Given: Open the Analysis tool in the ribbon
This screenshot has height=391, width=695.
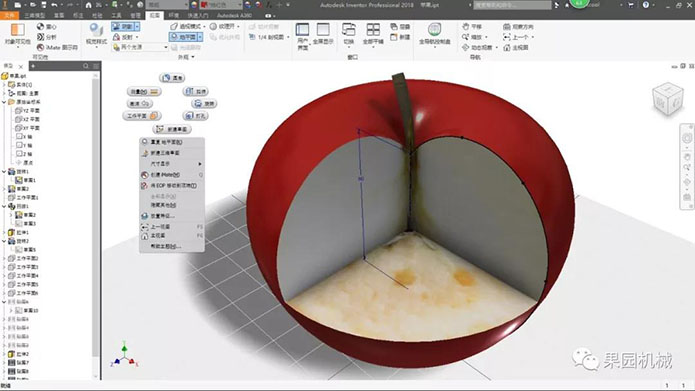Looking at the screenshot, I should click(x=47, y=37).
